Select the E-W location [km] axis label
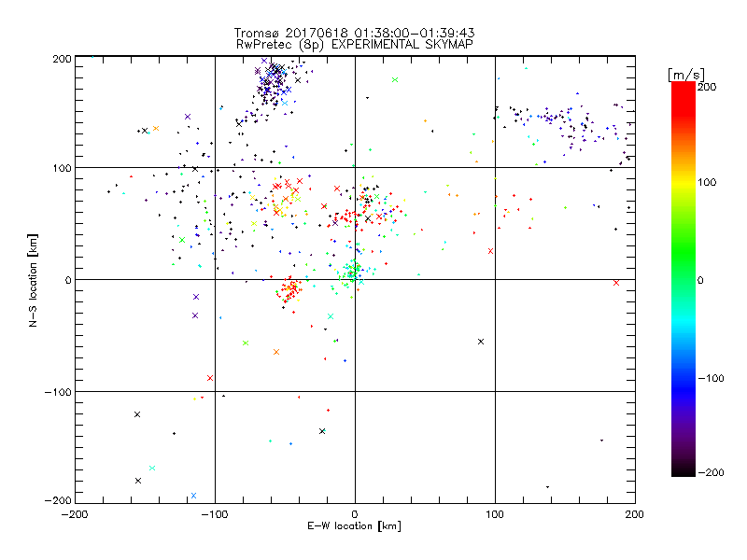Image resolution: width=747 pixels, height=560 pixels. (x=354, y=526)
